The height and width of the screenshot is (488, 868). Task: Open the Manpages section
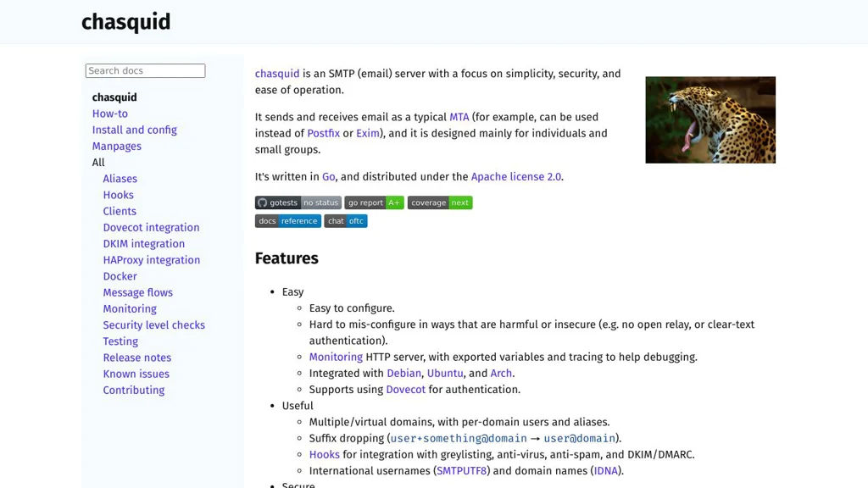point(117,146)
